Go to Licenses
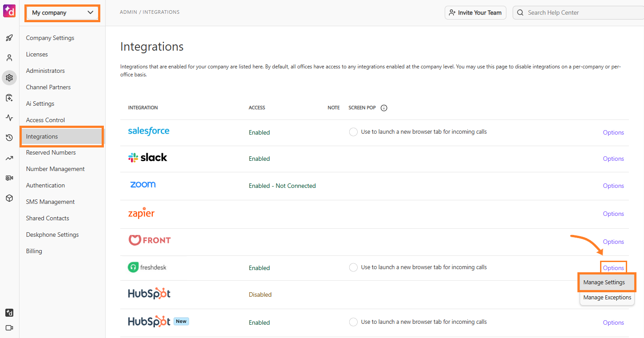 (37, 54)
